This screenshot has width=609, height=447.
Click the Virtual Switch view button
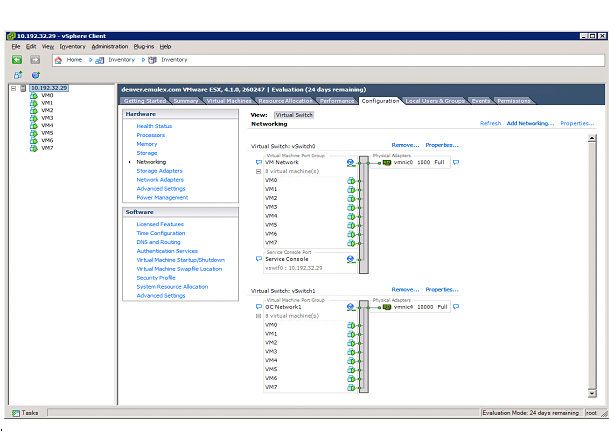[294, 115]
